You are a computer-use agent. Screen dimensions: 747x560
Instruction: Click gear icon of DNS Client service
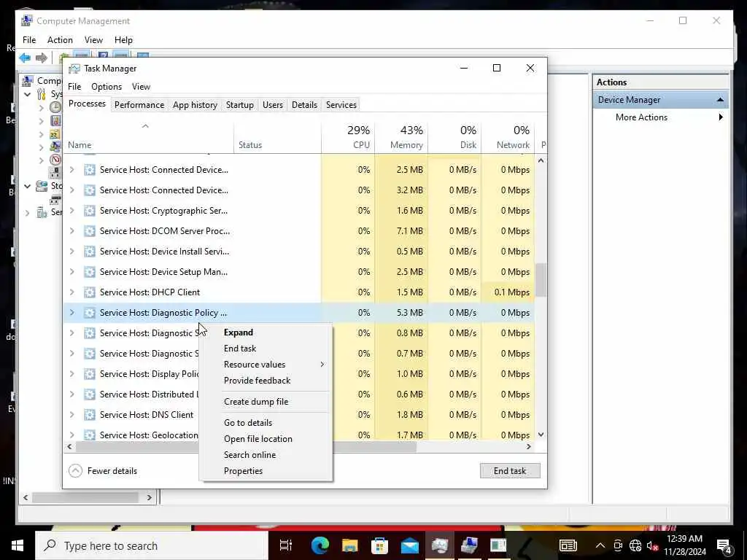pos(90,415)
